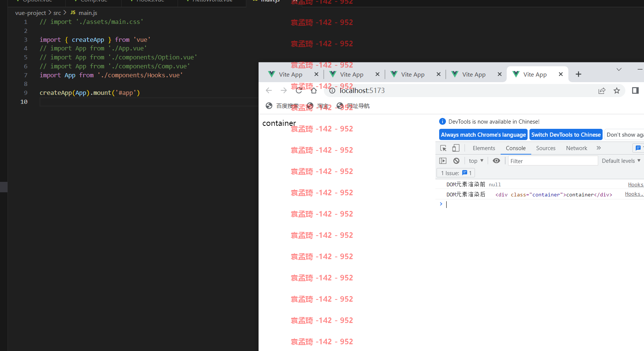Viewport: 644px width, 351px height.
Task: Switch to the Network tab
Action: 576,148
